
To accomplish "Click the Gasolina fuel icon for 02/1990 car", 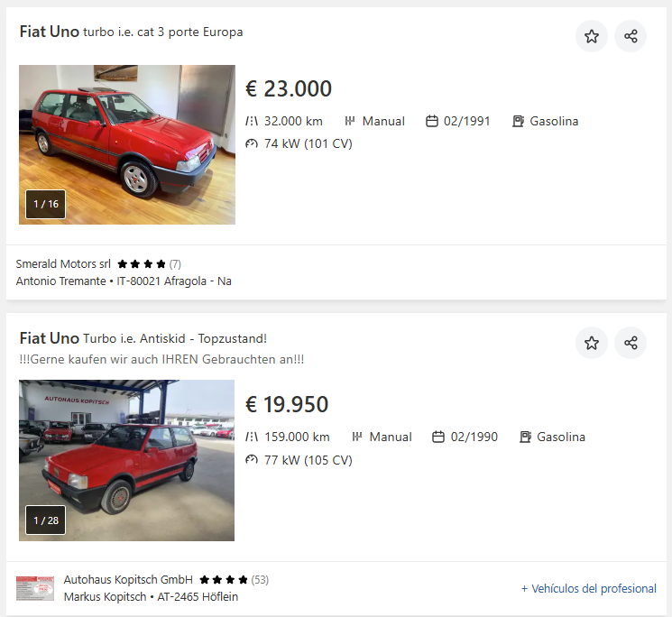I will 525,437.
